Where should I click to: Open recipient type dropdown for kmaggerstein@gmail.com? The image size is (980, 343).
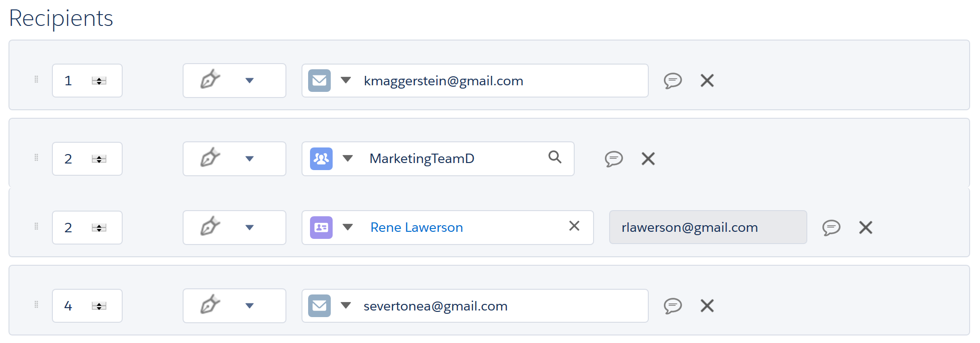pos(346,80)
